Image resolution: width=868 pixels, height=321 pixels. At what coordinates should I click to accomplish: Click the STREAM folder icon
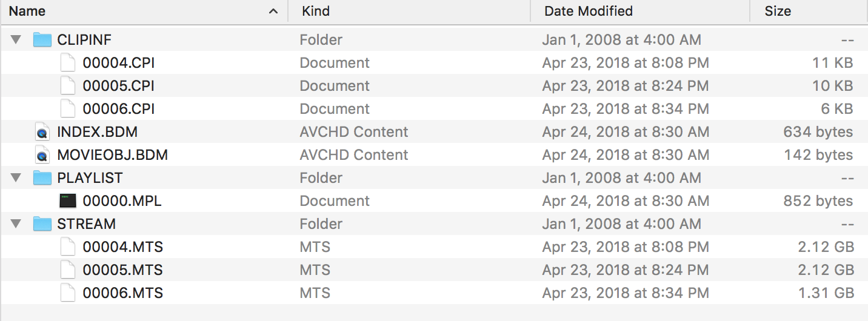[x=42, y=224]
